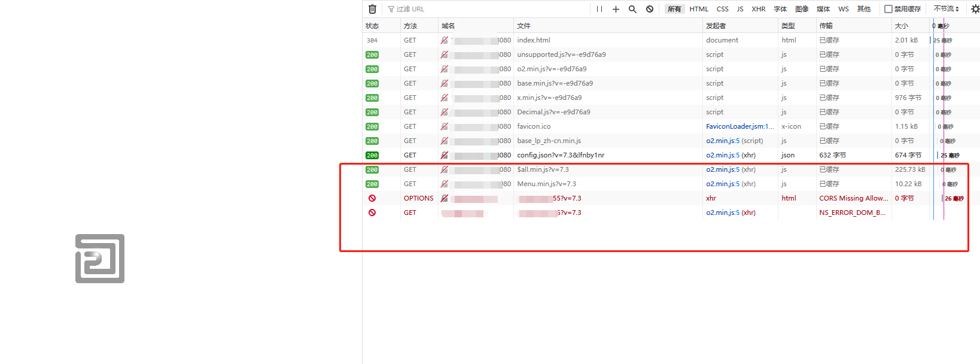The width and height of the screenshot is (980, 364).
Task: Click the 2.01 kB size cell
Action: (906, 40)
